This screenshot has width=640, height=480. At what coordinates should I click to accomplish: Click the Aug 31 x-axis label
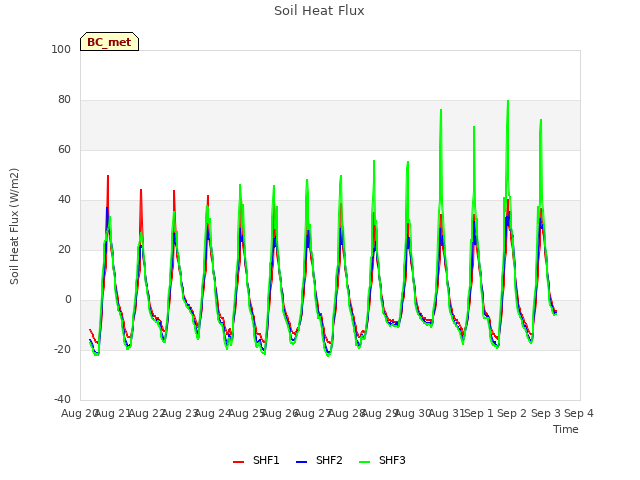[447, 413]
